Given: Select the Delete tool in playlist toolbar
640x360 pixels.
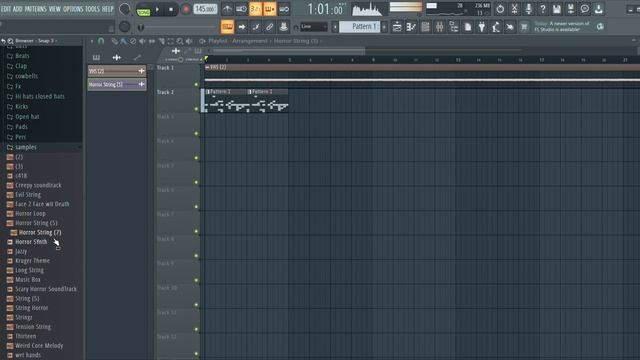Looking at the screenshot, I should click(133, 41).
